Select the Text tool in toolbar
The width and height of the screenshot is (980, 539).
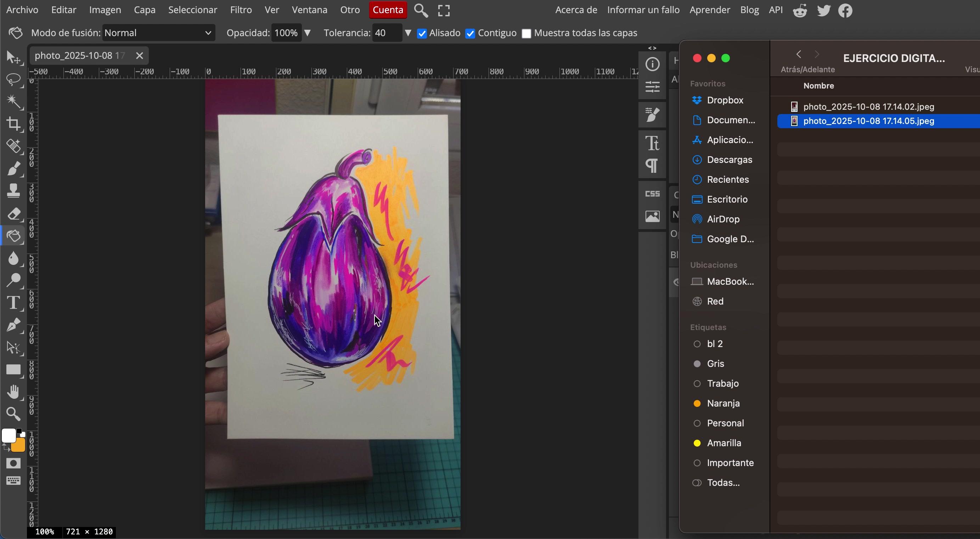(x=14, y=303)
